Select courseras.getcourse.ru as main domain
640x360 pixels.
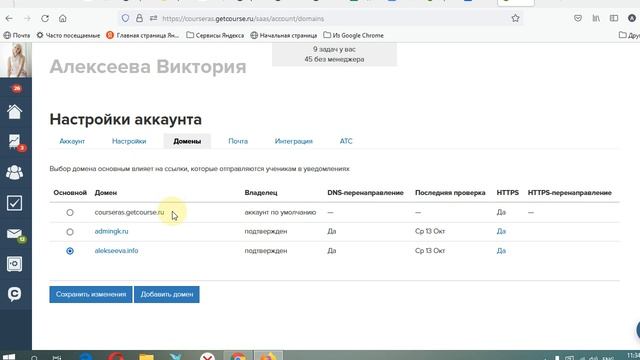[70, 212]
